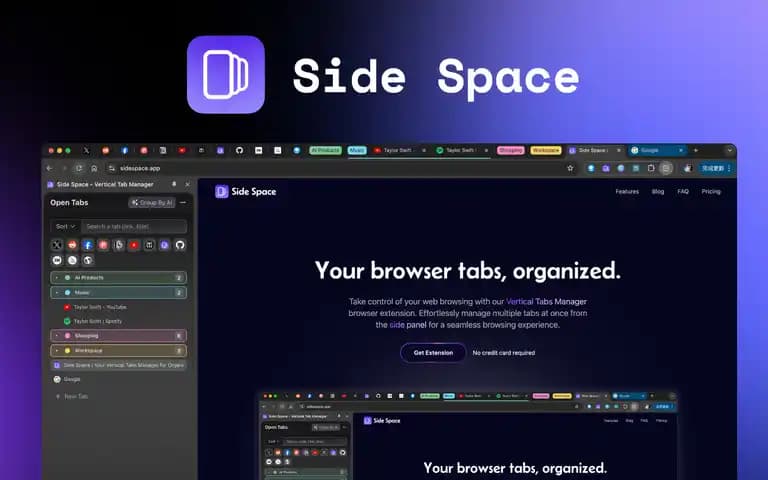Click the home button in browser toolbar

click(x=94, y=168)
